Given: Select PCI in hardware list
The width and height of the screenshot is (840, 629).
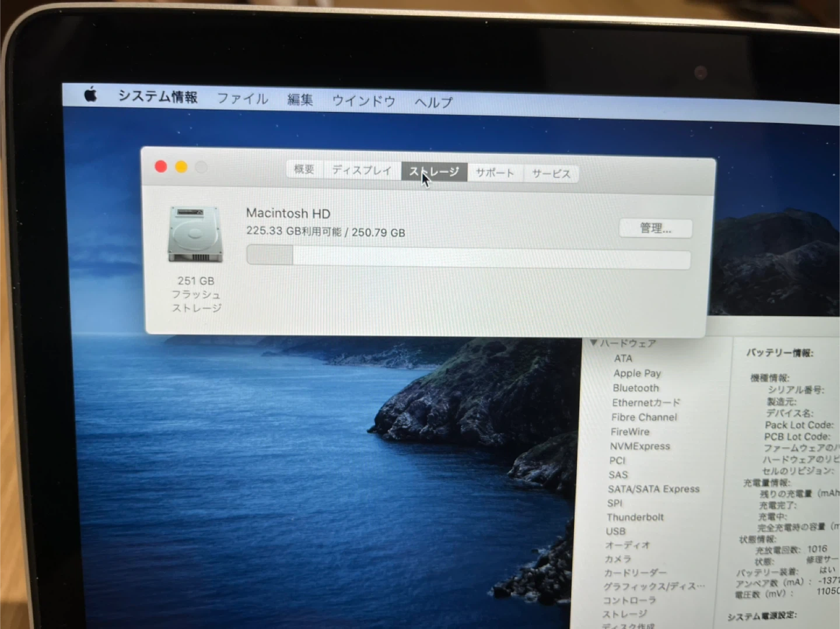Looking at the screenshot, I should tap(617, 460).
